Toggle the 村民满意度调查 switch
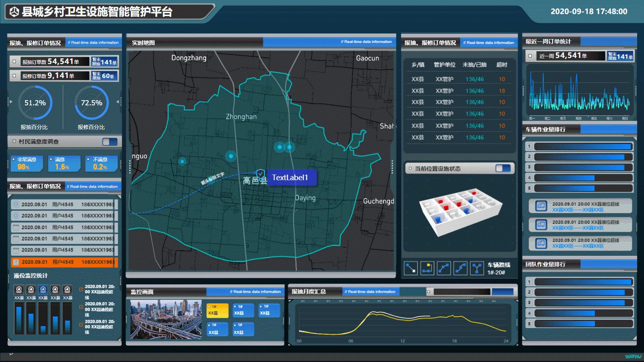The height and width of the screenshot is (362, 644). (x=109, y=141)
